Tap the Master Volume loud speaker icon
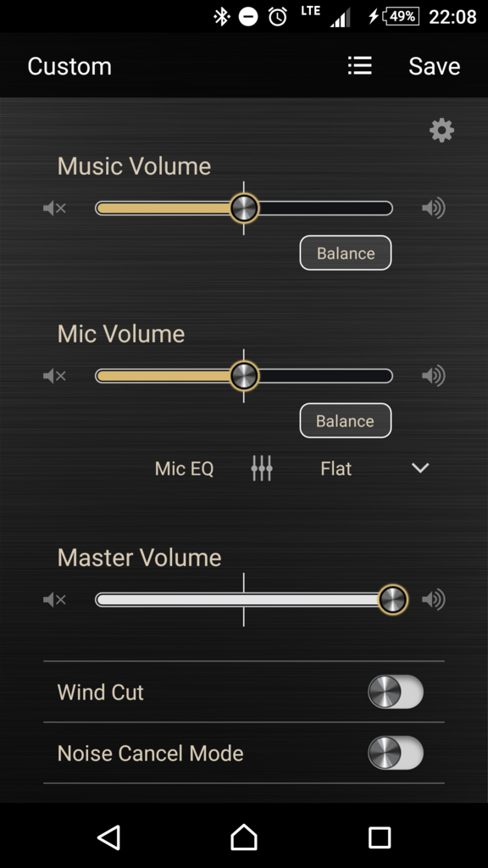The height and width of the screenshot is (868, 488). (x=433, y=599)
